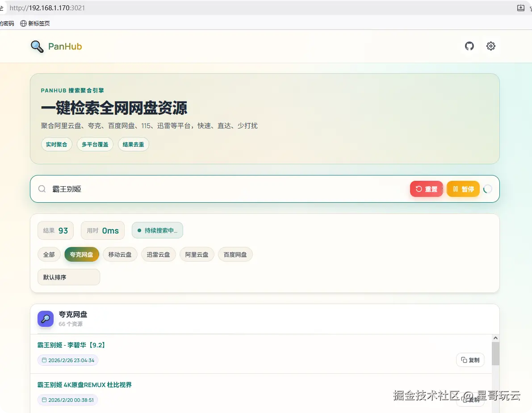Screen dimensions: 532x413
Task: Open the 霸王别姬 - 李碧华【9.2】 result
Action: point(71,345)
